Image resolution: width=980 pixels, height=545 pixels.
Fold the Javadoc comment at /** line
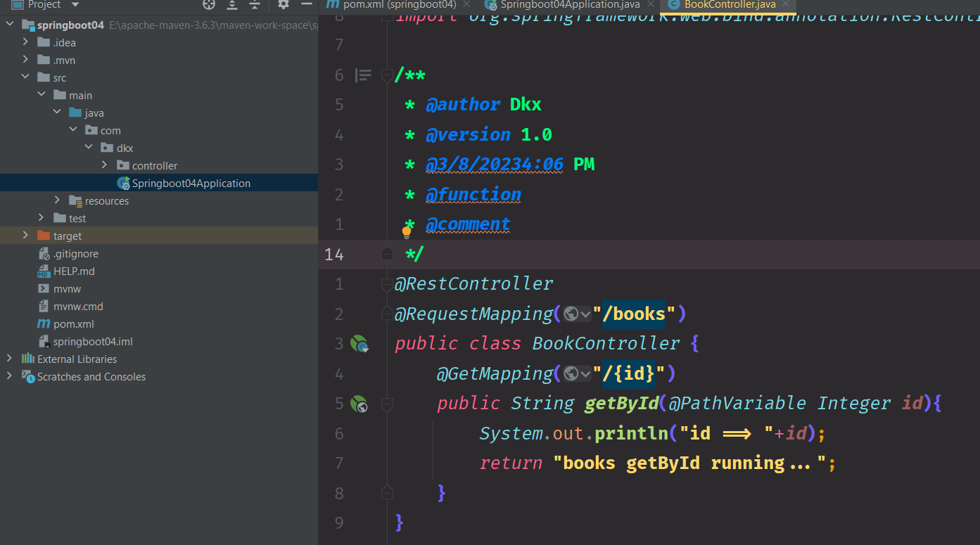point(387,75)
